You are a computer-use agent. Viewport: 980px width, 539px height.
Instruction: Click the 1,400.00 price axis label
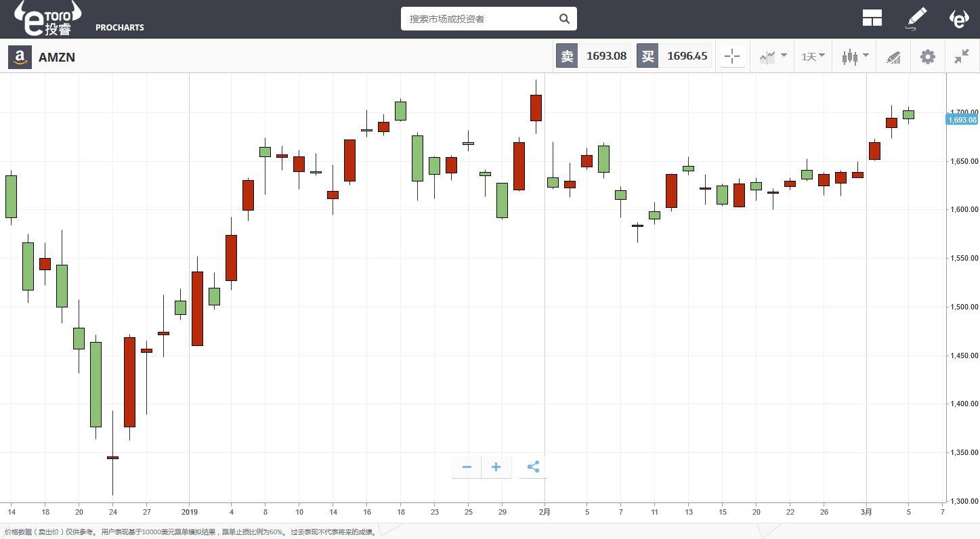point(964,404)
